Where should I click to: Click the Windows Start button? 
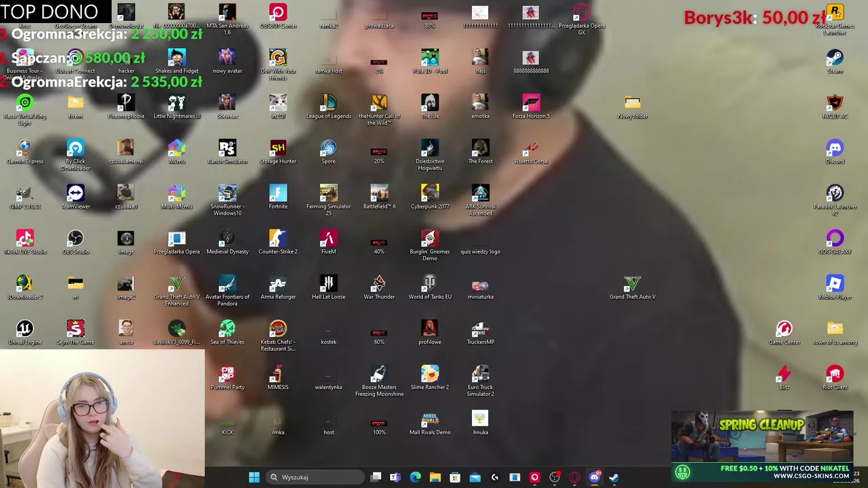pos(254,477)
